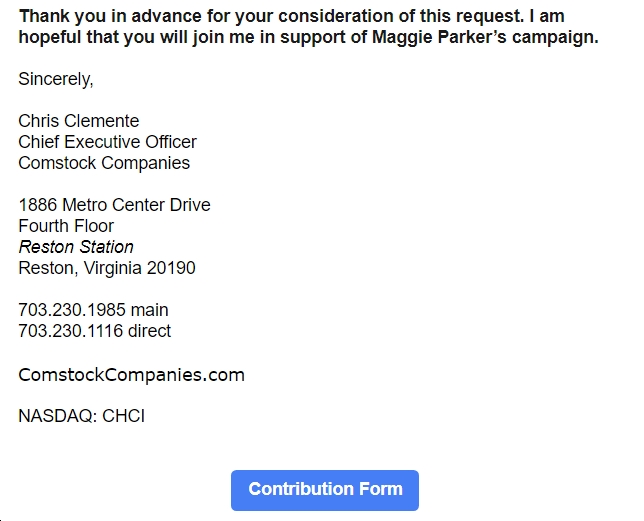The image size is (644, 521).
Task: Click the Comstock Companies signature line
Action: [104, 163]
